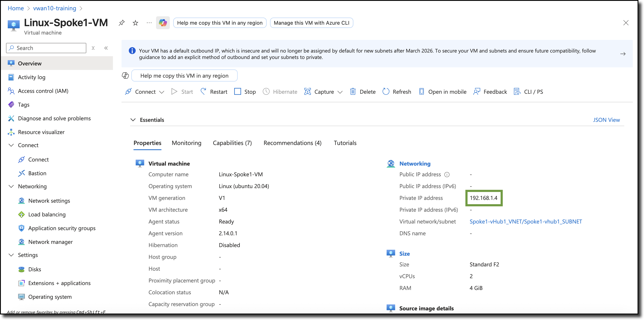Open Bastion from sidebar
This screenshot has height=320, width=644.
[37, 173]
